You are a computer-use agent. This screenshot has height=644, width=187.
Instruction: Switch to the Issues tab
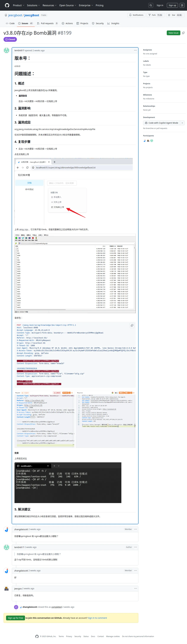pos(25,23)
